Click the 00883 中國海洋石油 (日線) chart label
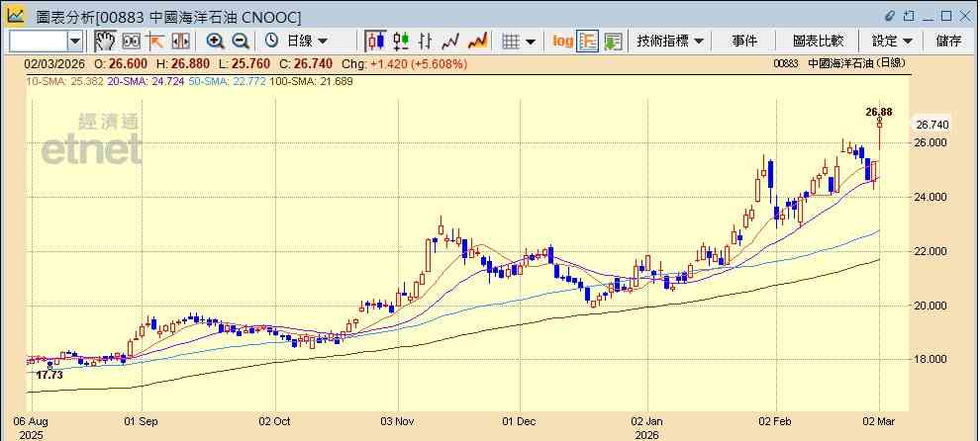The width and height of the screenshot is (980, 441). click(838, 63)
